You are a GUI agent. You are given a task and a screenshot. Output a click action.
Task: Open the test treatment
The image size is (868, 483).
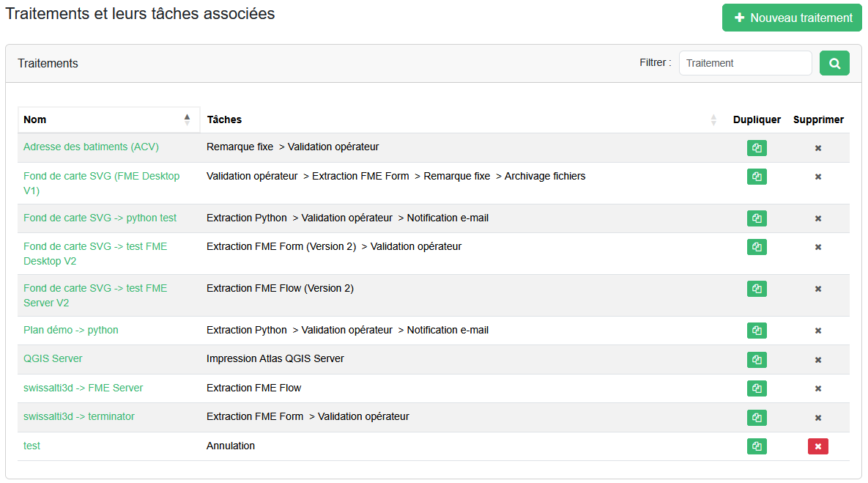click(x=31, y=446)
